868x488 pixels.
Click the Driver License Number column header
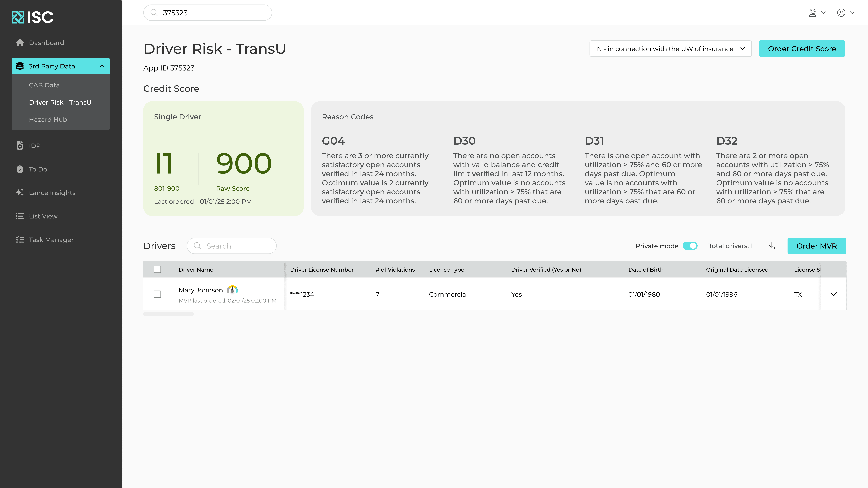click(x=322, y=270)
